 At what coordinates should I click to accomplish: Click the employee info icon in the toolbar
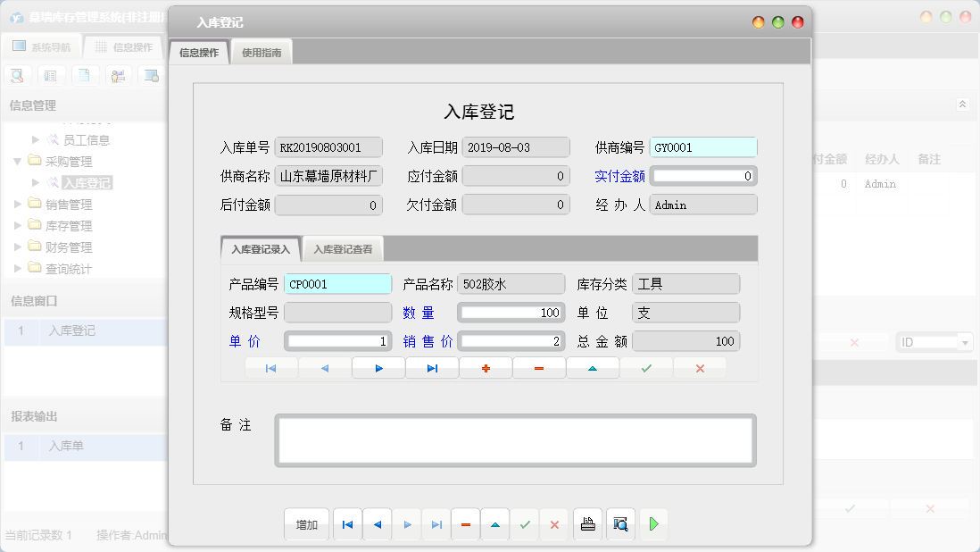(118, 75)
